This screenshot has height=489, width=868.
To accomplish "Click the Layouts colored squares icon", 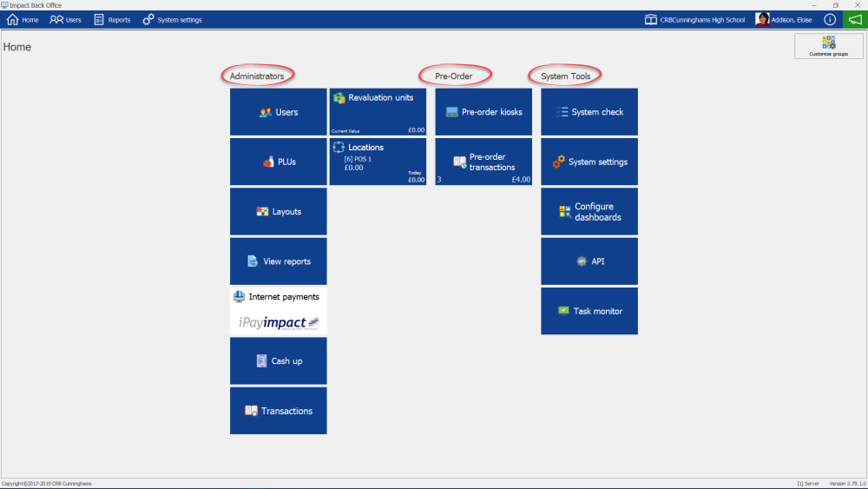I will coord(262,212).
